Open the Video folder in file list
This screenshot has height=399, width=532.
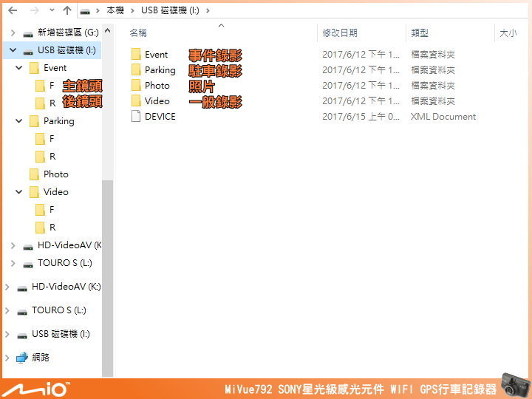tap(157, 101)
